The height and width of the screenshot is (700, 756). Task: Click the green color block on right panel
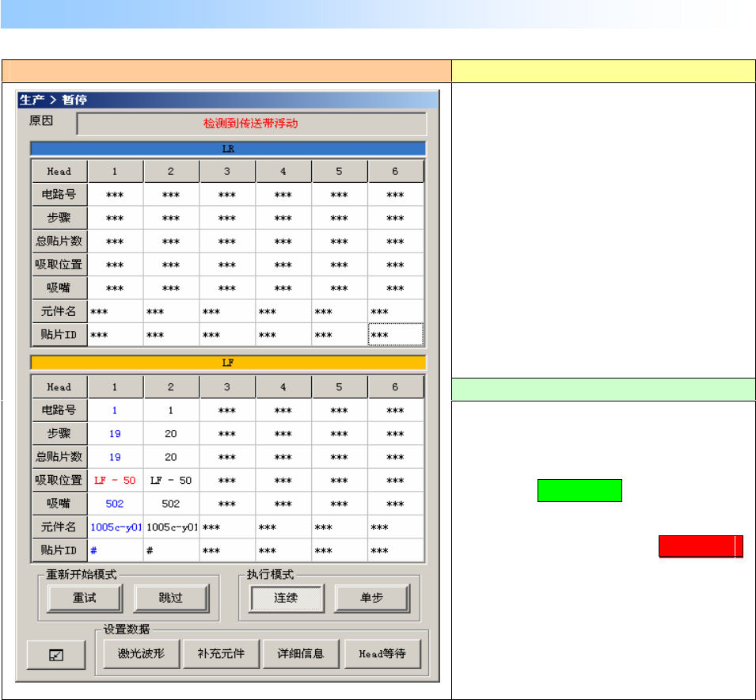tap(579, 491)
